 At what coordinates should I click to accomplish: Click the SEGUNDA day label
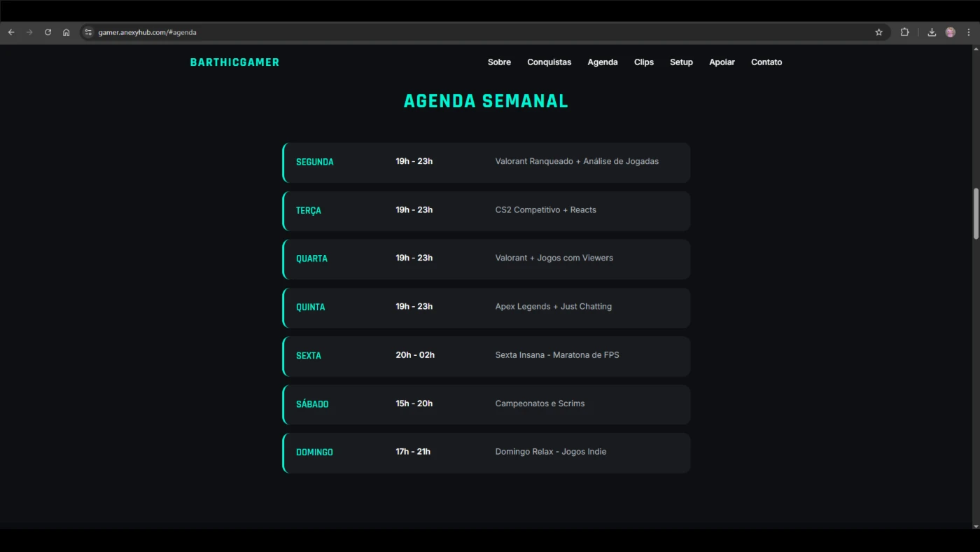click(315, 162)
